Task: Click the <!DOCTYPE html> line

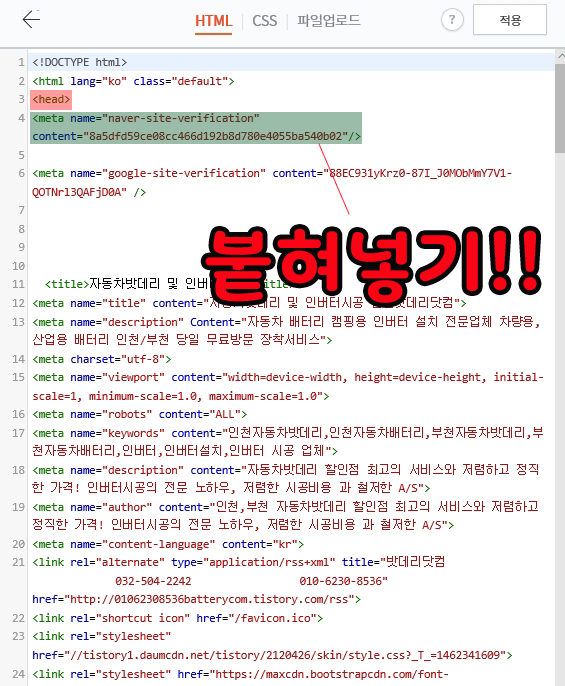Action: pyautogui.click(x=80, y=62)
